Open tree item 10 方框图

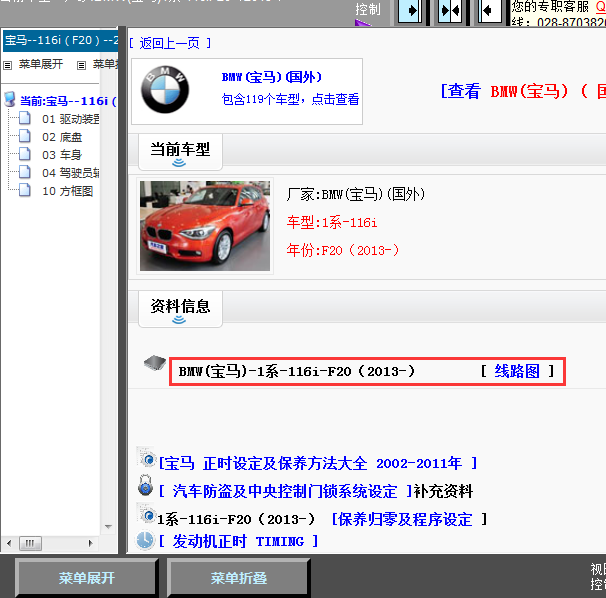68,191
